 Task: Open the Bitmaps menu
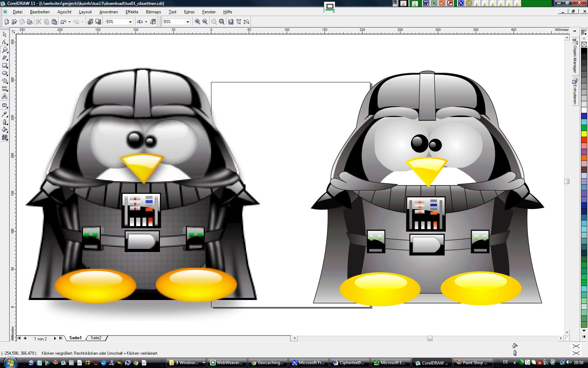pos(153,12)
